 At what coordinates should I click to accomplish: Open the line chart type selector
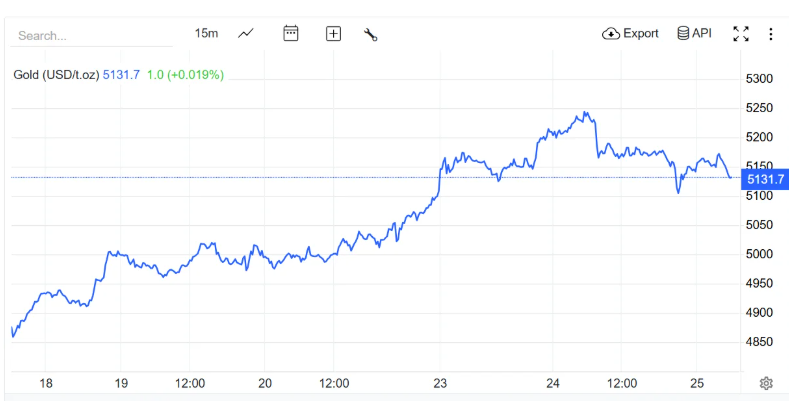[x=246, y=33]
